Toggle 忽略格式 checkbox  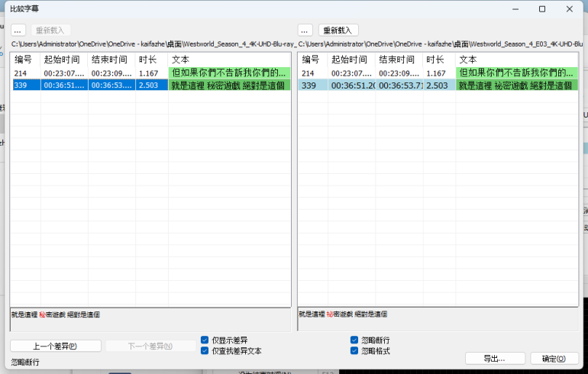(354, 351)
